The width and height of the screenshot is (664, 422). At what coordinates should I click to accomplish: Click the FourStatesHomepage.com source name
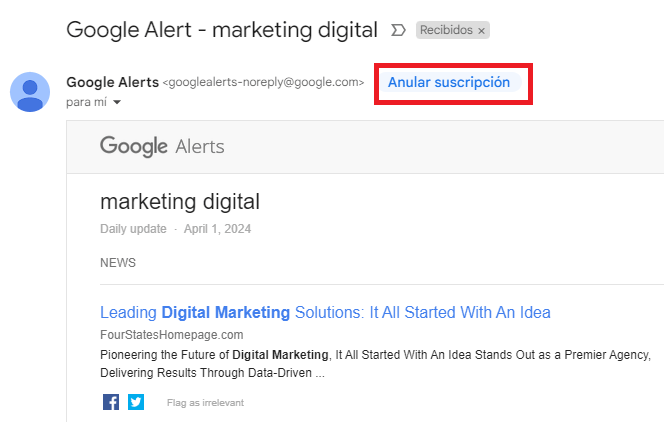tap(171, 335)
